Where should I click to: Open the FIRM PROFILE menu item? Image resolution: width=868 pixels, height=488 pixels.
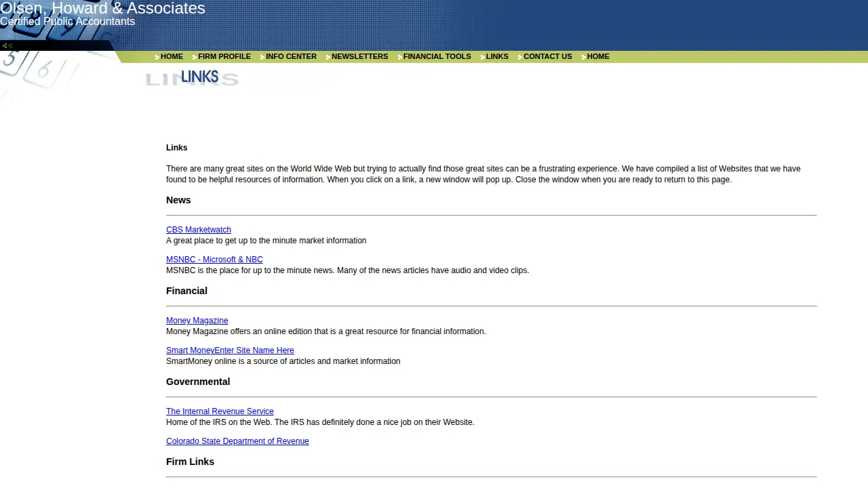224,57
